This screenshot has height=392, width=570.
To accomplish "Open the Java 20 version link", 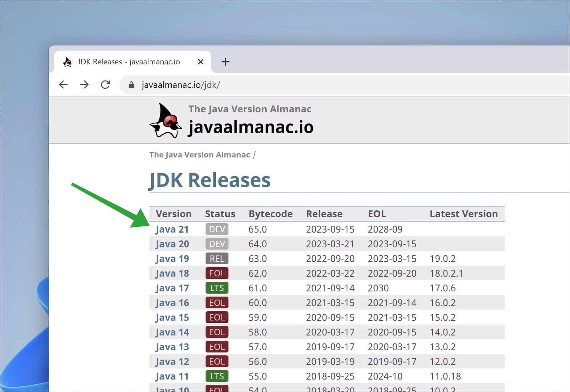I will point(172,244).
